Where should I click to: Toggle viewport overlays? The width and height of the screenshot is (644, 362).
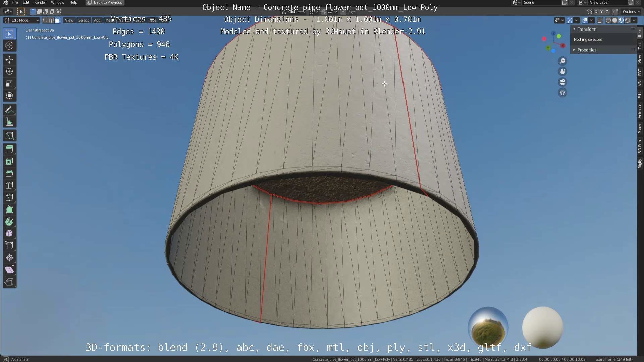(x=585, y=20)
